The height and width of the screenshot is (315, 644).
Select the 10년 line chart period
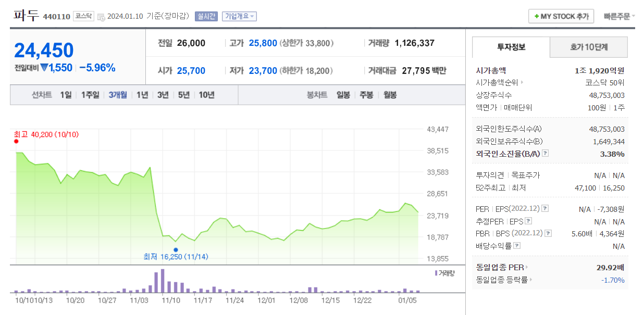[206, 95]
